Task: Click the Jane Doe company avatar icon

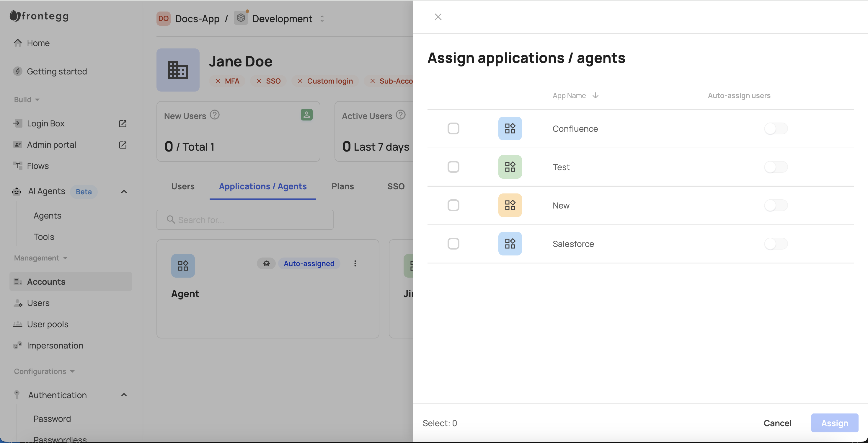Action: 178,70
